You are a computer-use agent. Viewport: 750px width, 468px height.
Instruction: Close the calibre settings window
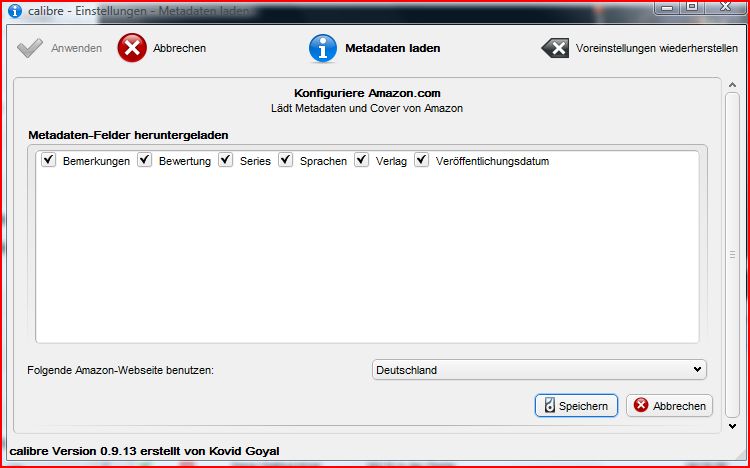[x=725, y=7]
